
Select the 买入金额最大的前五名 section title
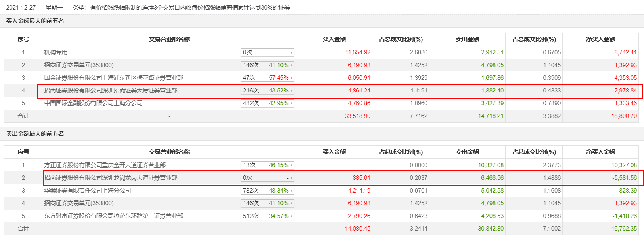pos(35,21)
